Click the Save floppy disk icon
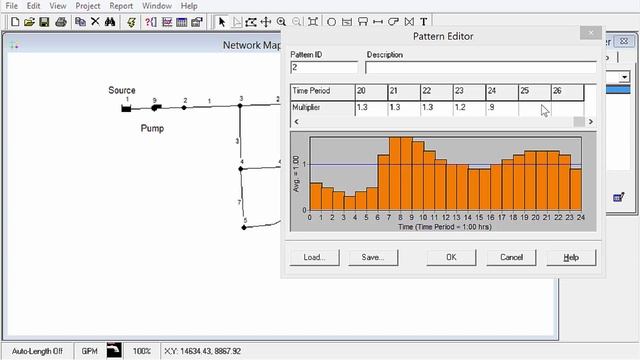 click(x=44, y=22)
